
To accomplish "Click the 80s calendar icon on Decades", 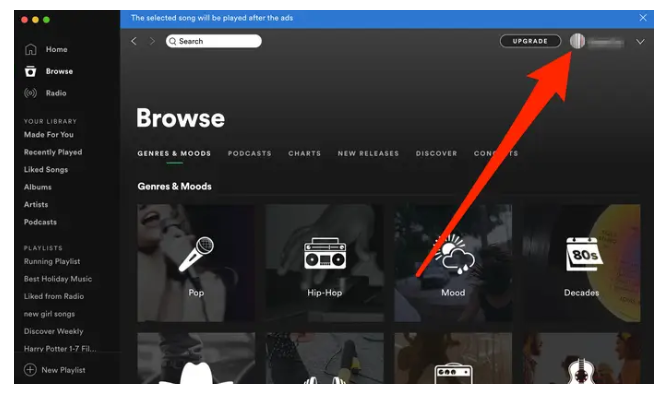I will tap(584, 254).
